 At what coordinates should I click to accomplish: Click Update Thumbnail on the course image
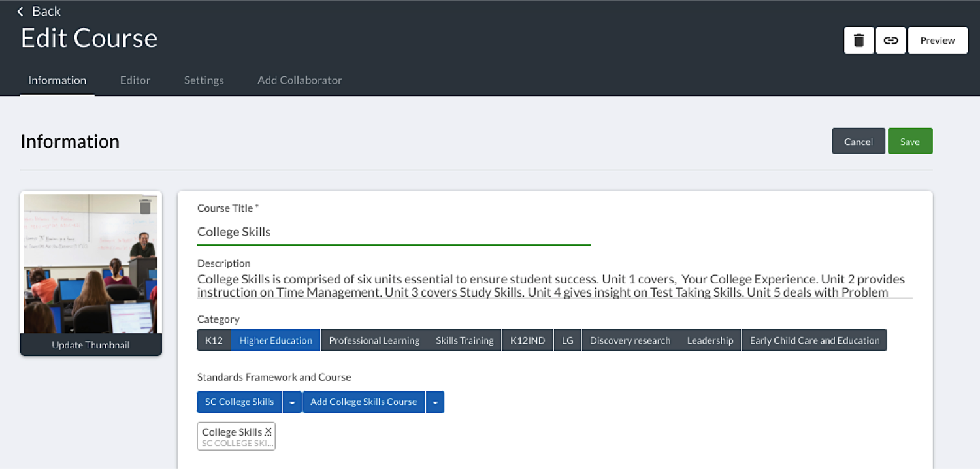click(x=91, y=344)
